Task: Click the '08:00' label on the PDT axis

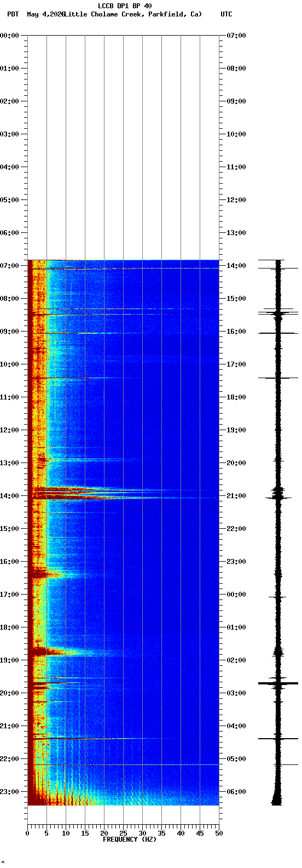Action: click(10, 299)
